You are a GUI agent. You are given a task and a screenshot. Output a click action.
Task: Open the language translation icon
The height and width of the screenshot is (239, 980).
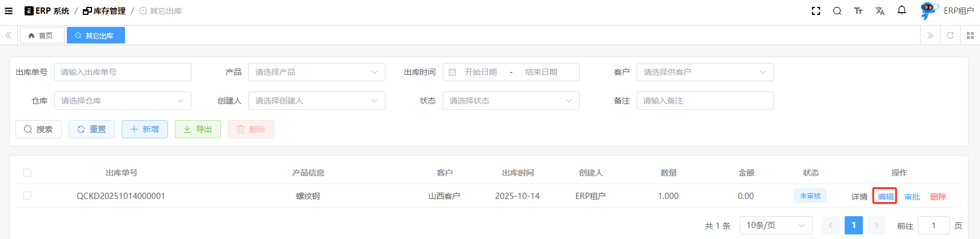tap(879, 11)
